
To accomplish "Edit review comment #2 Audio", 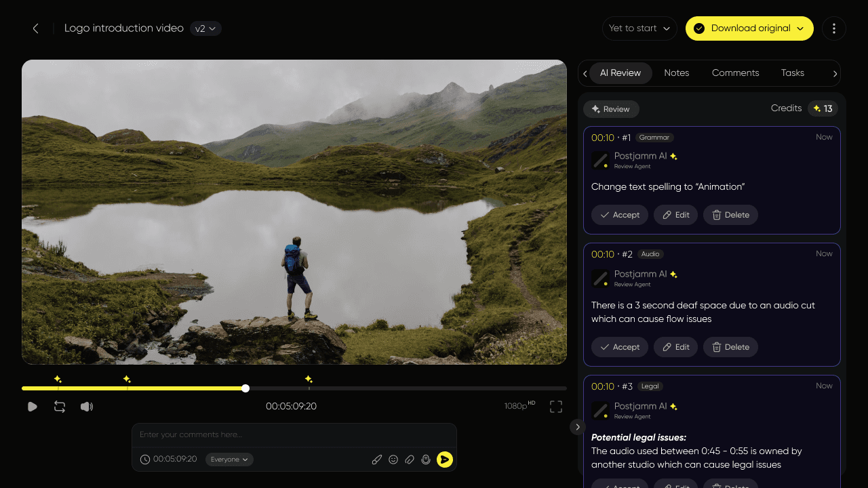I will (x=675, y=347).
